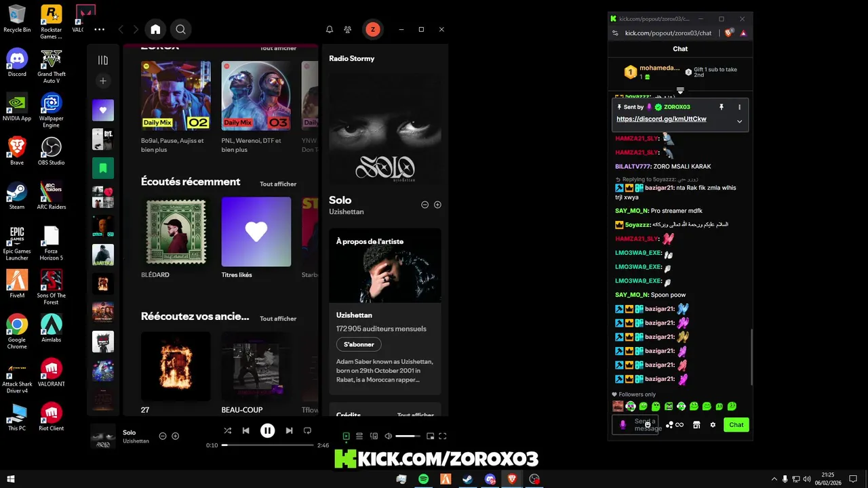Open the BEAU-COUP album tile
This screenshot has height=488, width=868.
[256, 366]
